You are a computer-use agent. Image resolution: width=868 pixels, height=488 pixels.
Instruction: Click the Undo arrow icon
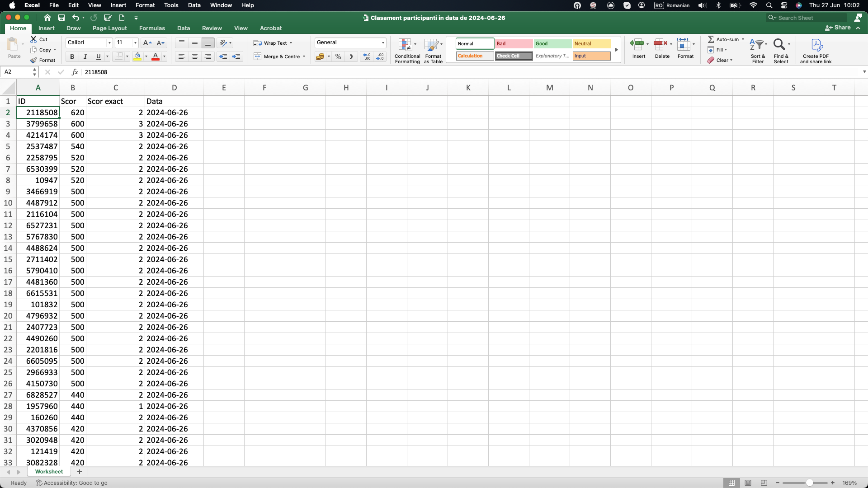pyautogui.click(x=75, y=18)
